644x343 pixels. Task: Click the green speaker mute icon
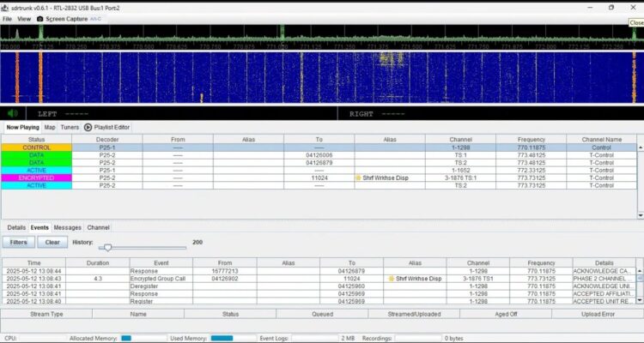13,112
